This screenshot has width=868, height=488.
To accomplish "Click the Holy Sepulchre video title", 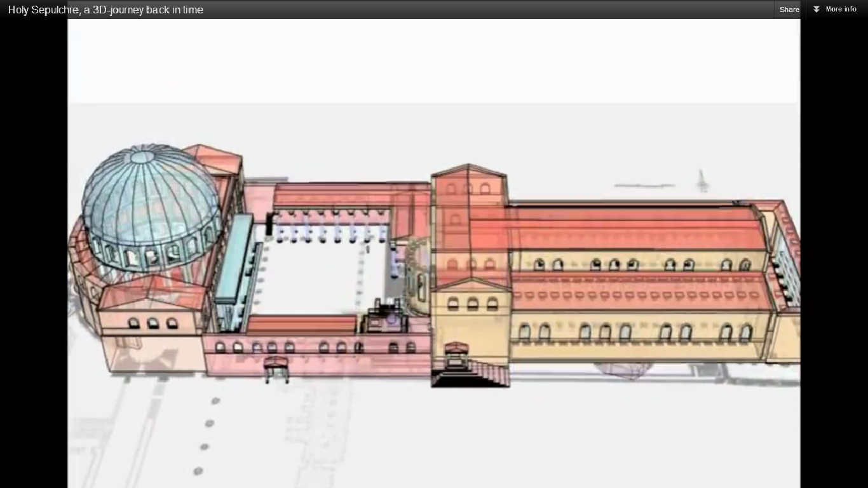I will click(x=105, y=10).
